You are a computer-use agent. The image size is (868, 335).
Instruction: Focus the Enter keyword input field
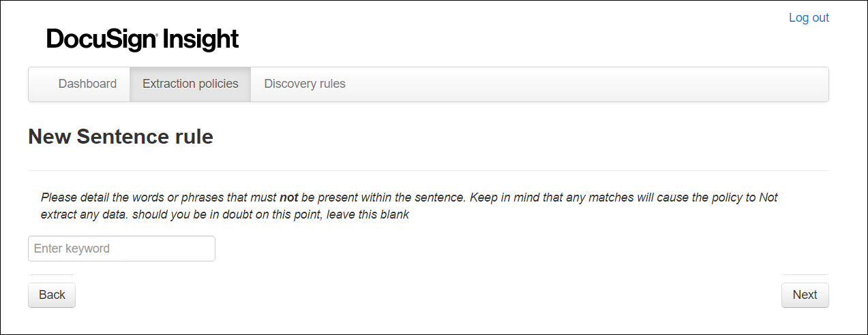(121, 249)
